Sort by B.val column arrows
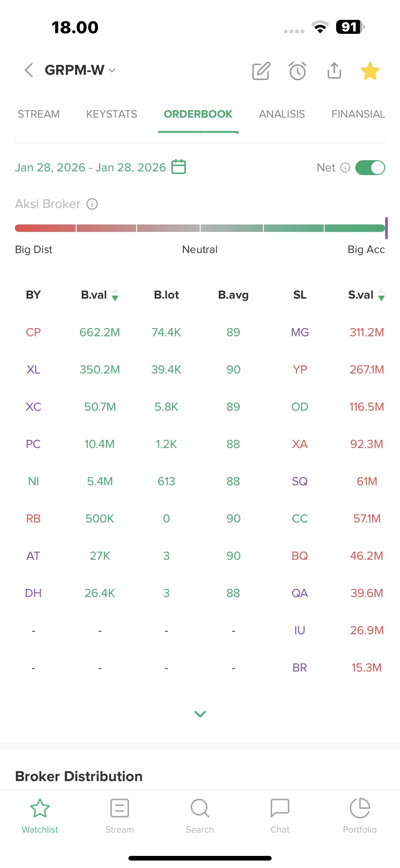 click(115, 295)
